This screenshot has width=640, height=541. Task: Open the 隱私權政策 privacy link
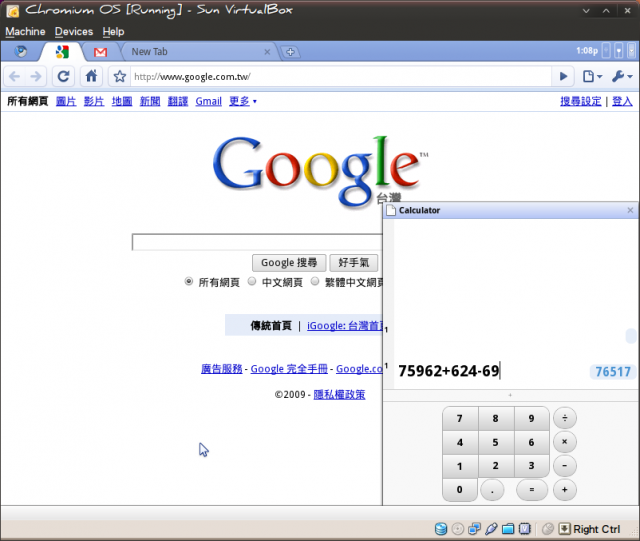click(339, 394)
